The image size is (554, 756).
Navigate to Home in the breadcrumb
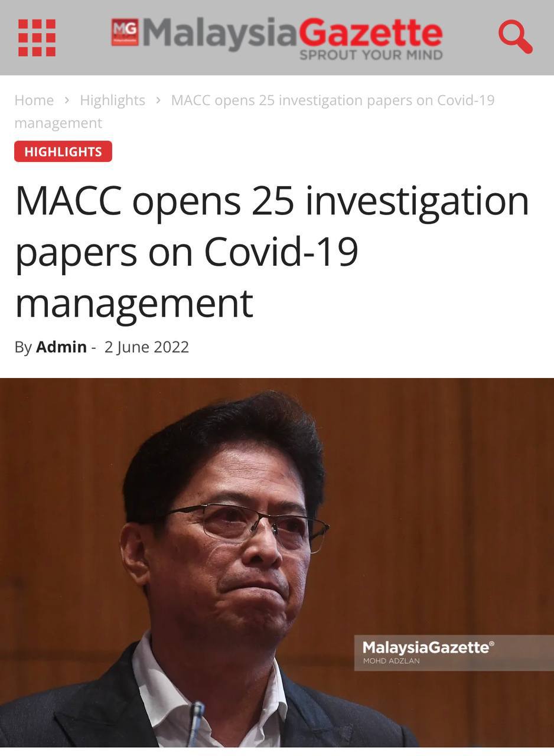tap(34, 100)
